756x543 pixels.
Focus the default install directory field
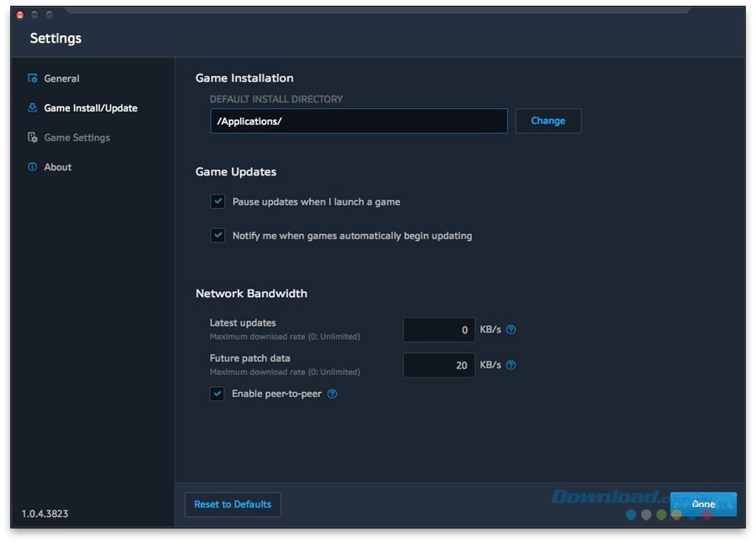[x=359, y=121]
